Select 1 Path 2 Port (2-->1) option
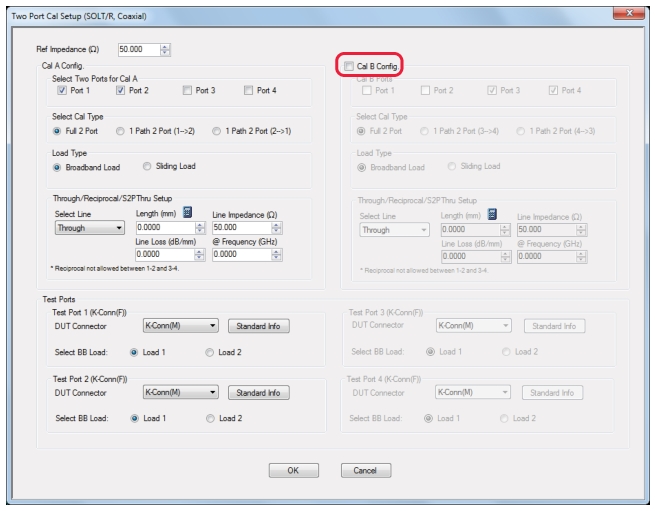This screenshot has height=511, width=655. click(x=220, y=130)
